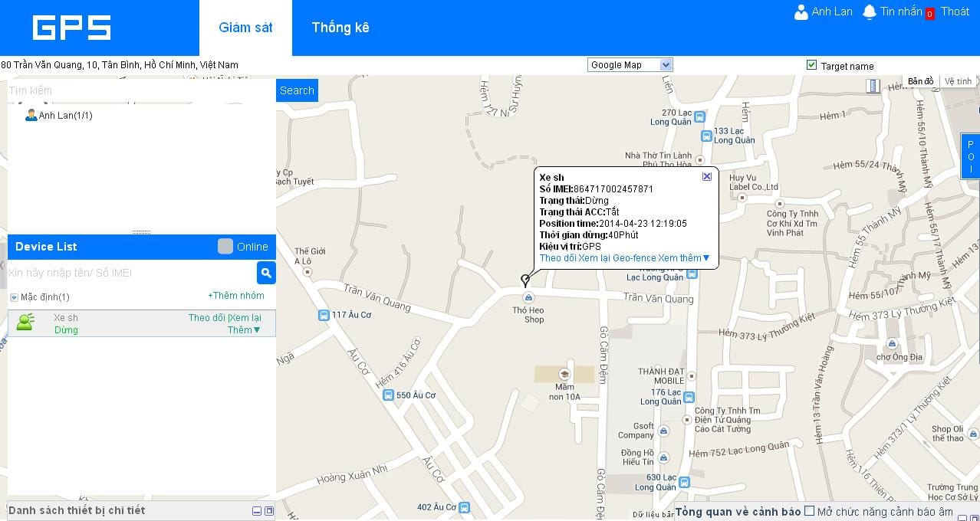The width and height of the screenshot is (980, 521).
Task: Collapse the Mặc định(1) device group
Action: (x=14, y=297)
